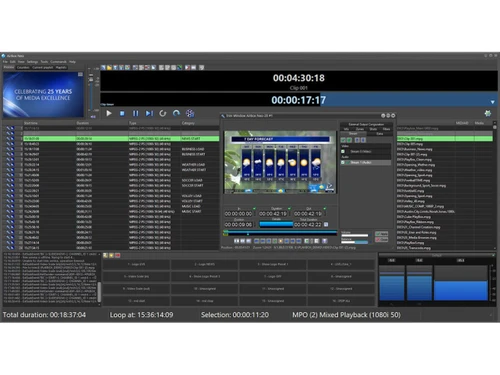Click the small icon on preview thumbnail corner
Screen dimensions: 500x375
(80, 74)
